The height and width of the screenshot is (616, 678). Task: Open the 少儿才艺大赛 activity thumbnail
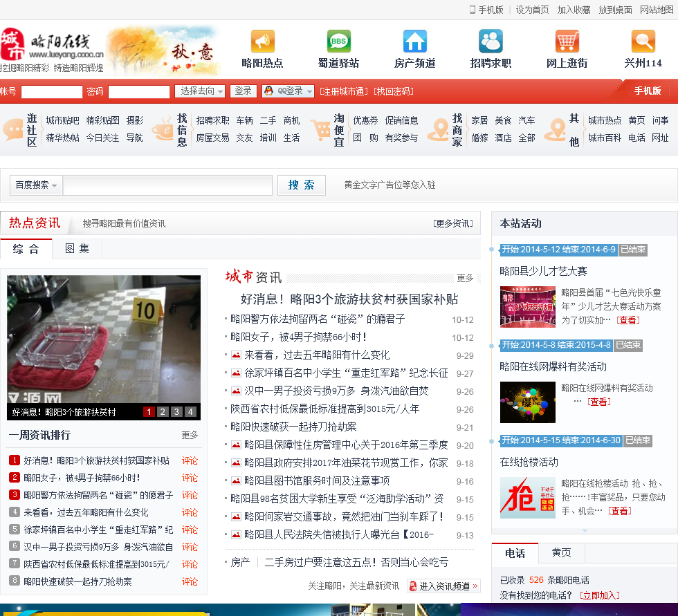pos(527,307)
